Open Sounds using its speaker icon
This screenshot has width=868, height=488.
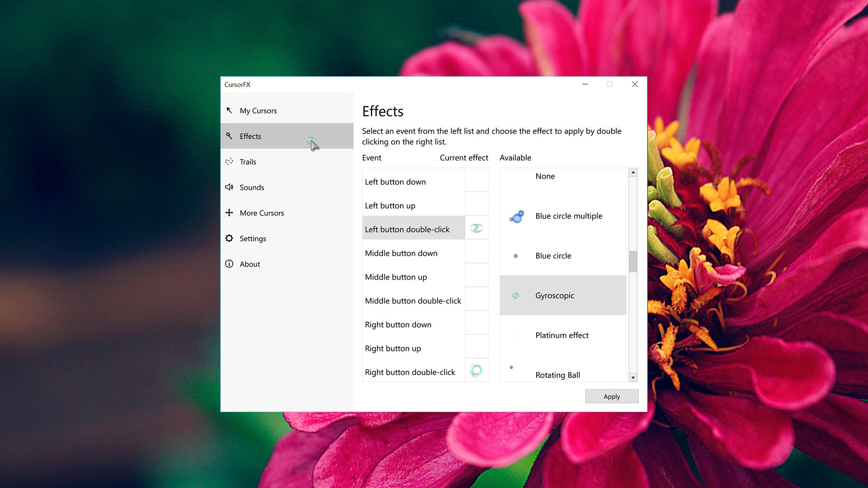(229, 187)
